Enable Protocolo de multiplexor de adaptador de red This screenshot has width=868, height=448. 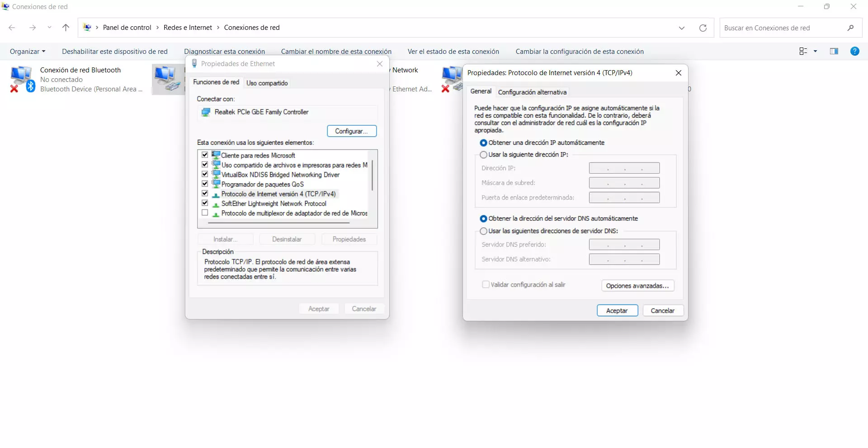pos(205,212)
